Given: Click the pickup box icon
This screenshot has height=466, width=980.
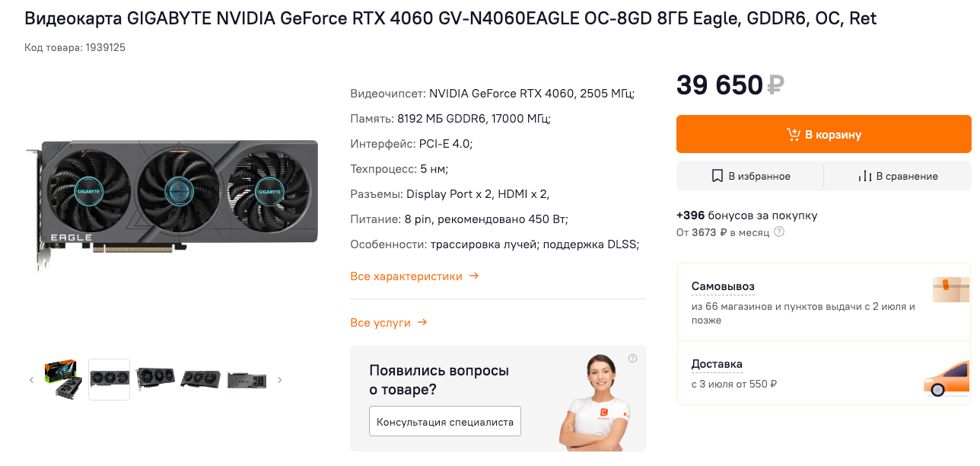Looking at the screenshot, I should pyautogui.click(x=950, y=289).
